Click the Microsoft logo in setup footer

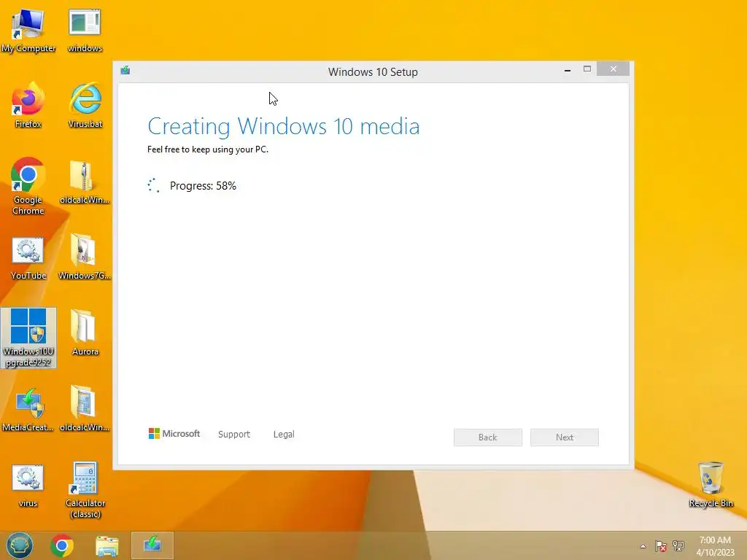coord(174,433)
